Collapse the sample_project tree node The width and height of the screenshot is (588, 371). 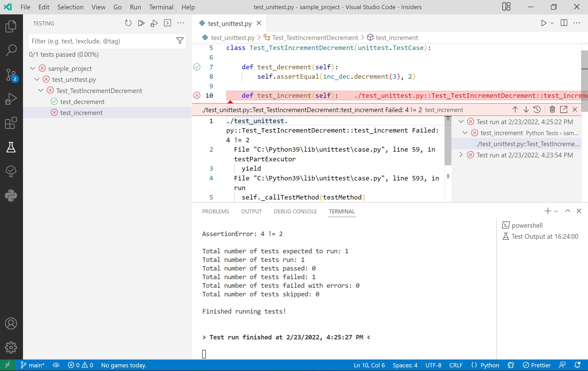(33, 69)
